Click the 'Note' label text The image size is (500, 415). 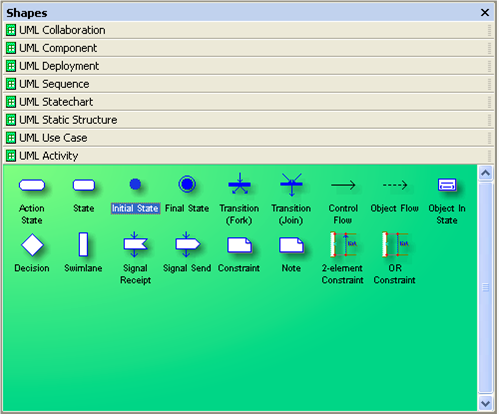click(x=291, y=268)
